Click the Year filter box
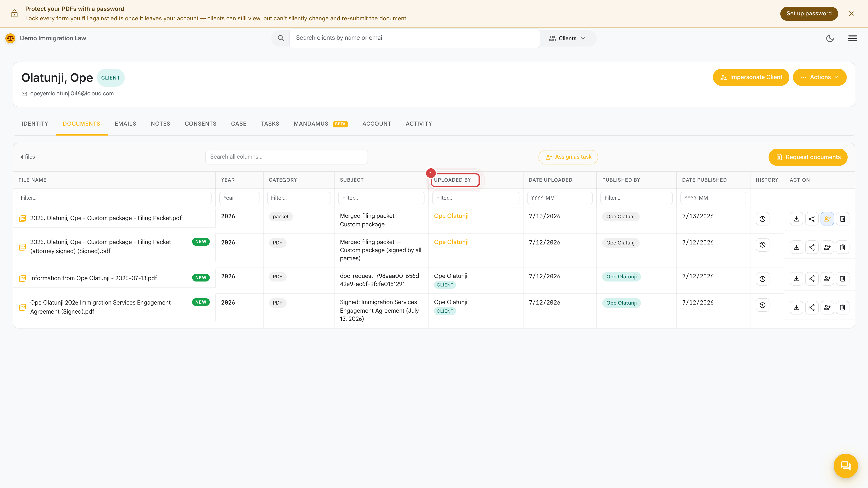The height and width of the screenshot is (488, 868). point(239,198)
